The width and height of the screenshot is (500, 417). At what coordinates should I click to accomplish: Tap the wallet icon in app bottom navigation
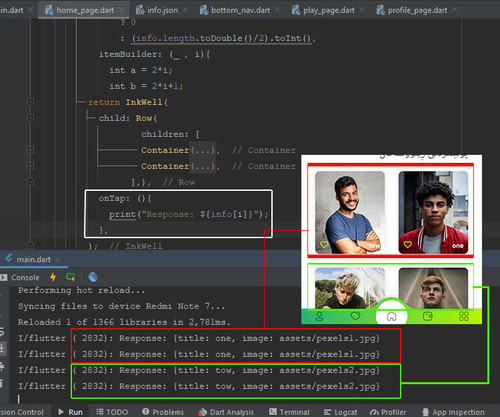[428, 316]
